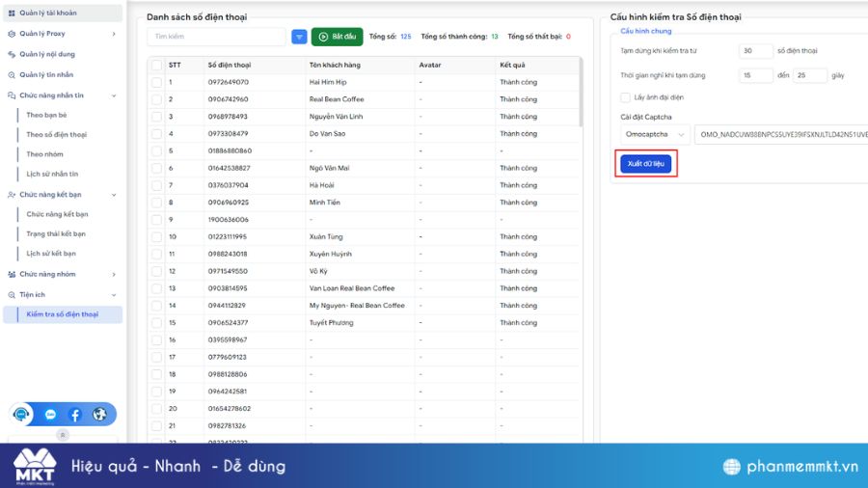This screenshot has height=488, width=868.
Task: Click the Quản lý Proxy gear icon
Action: click(x=12, y=34)
